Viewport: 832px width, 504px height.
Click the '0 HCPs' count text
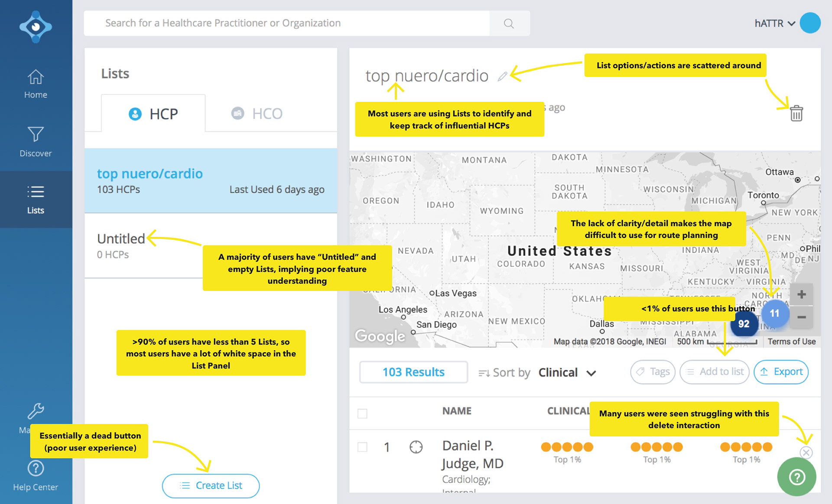pos(113,255)
